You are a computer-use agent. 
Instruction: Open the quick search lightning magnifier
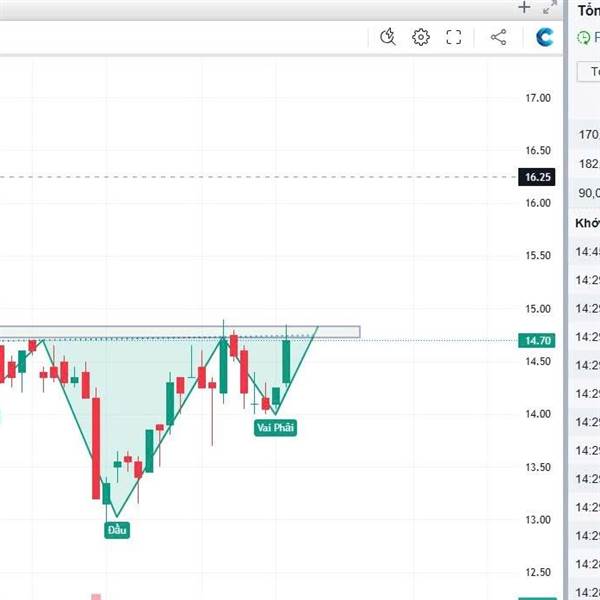(x=388, y=37)
